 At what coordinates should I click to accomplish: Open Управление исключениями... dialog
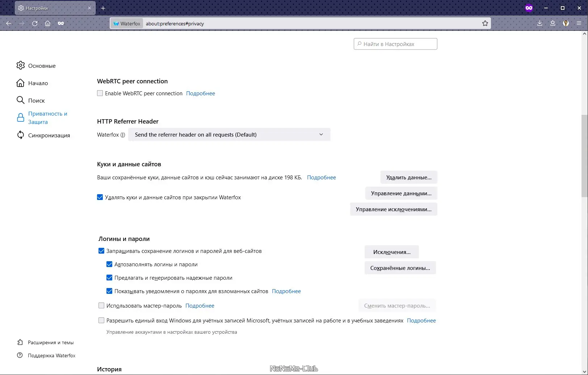[394, 209]
